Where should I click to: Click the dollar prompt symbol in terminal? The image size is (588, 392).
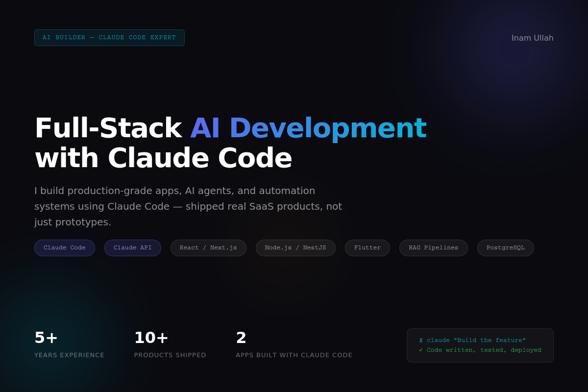click(421, 340)
